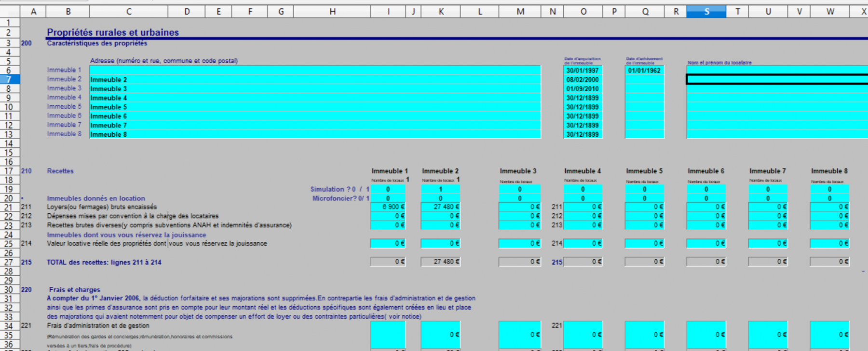Select column M header
Image resolution: width=868 pixels, height=351 pixels.
click(x=520, y=12)
